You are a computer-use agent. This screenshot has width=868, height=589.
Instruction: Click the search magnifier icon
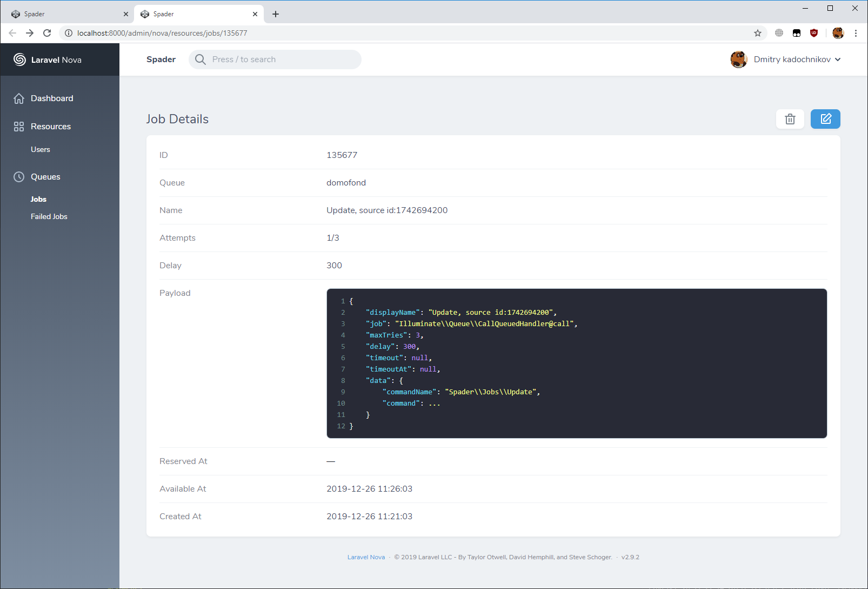coord(201,59)
